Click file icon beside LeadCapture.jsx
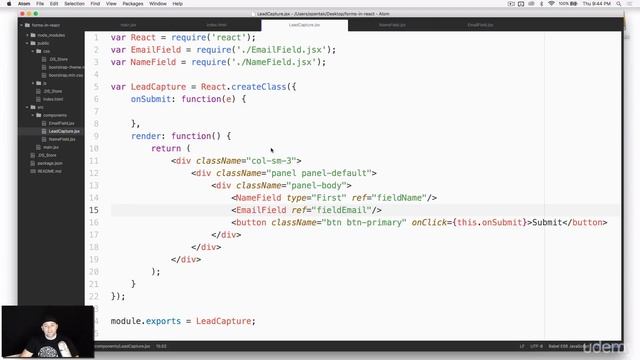Screen dimensions: 640x360 click(x=44, y=131)
